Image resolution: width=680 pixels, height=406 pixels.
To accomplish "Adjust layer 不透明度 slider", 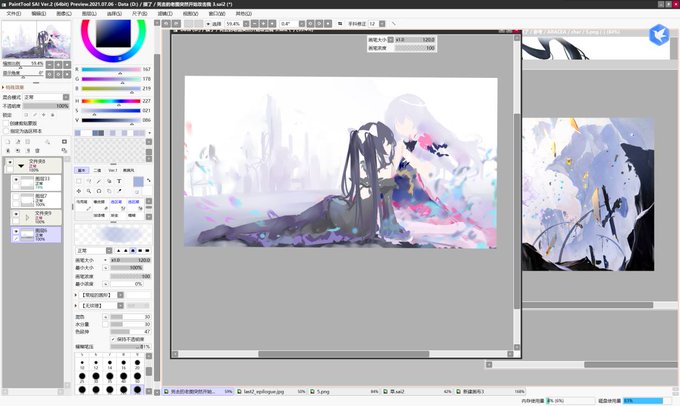I will click(46, 106).
